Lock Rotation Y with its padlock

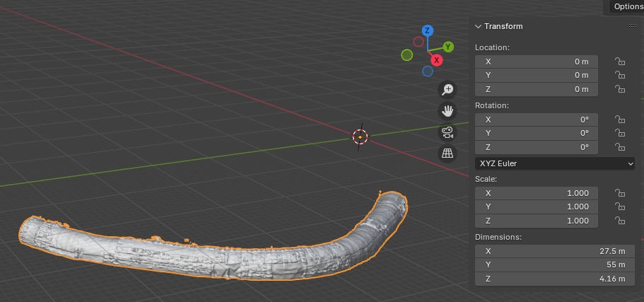(619, 133)
